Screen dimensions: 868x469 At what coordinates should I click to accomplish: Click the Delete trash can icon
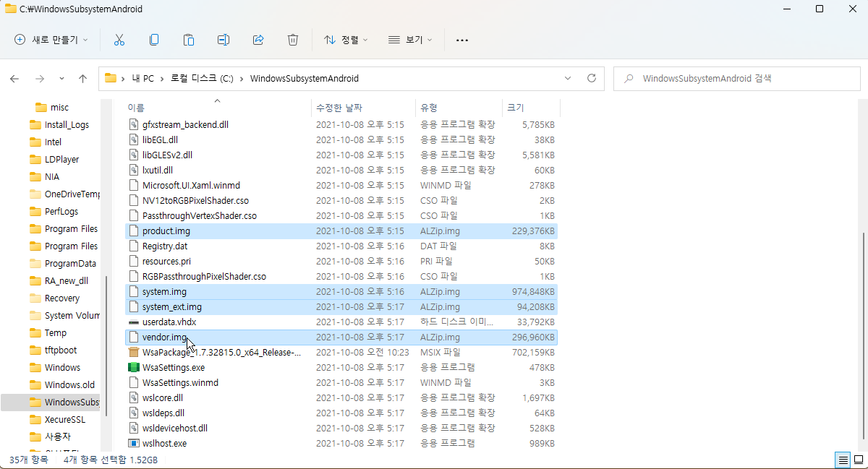pos(293,40)
